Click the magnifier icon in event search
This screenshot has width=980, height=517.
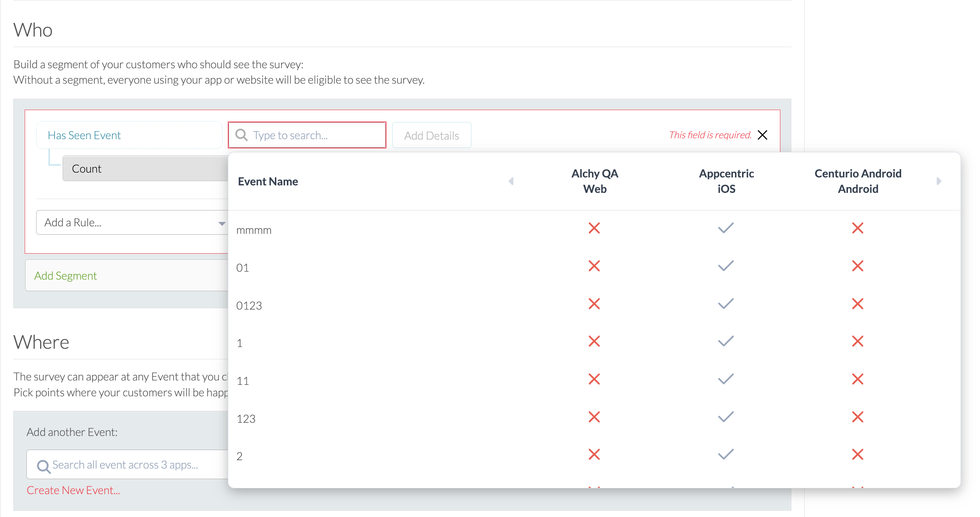pyautogui.click(x=241, y=135)
